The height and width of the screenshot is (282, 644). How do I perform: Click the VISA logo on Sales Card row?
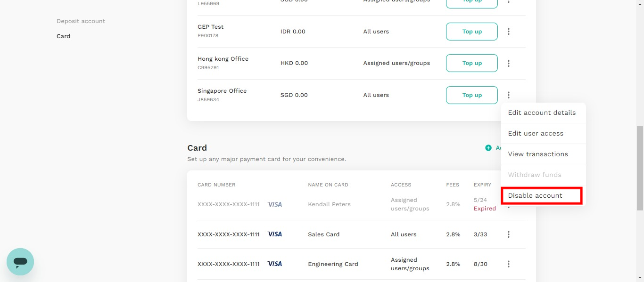(275, 234)
